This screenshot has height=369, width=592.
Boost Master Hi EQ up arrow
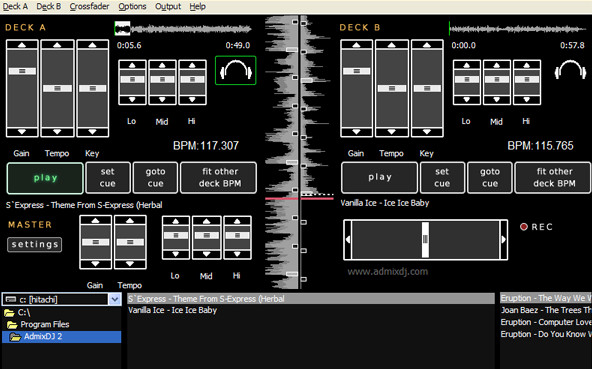[237, 222]
